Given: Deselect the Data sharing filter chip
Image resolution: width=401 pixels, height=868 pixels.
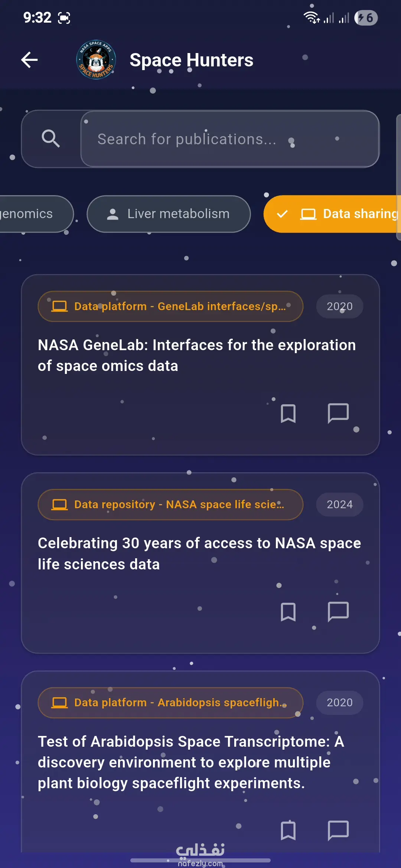Looking at the screenshot, I should [x=332, y=214].
